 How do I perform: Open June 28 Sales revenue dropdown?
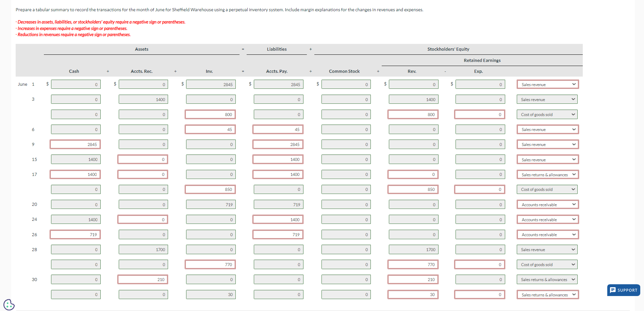tap(547, 249)
